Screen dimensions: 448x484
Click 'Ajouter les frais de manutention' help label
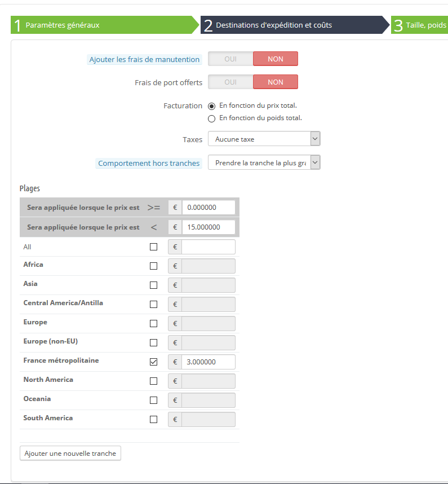pos(144,60)
